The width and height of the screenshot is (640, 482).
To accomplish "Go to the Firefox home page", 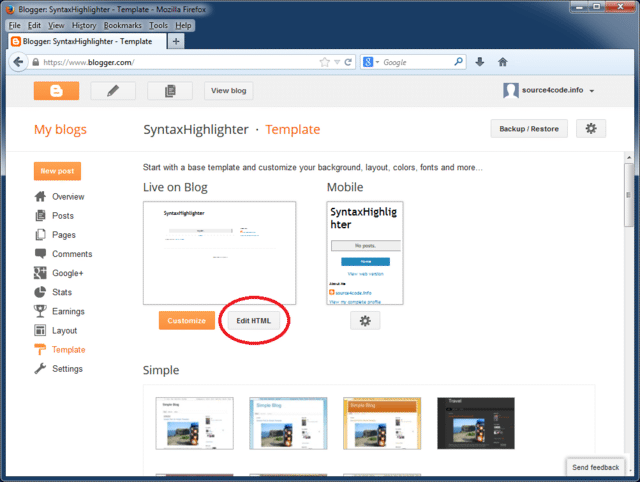I will pyautogui.click(x=502, y=62).
